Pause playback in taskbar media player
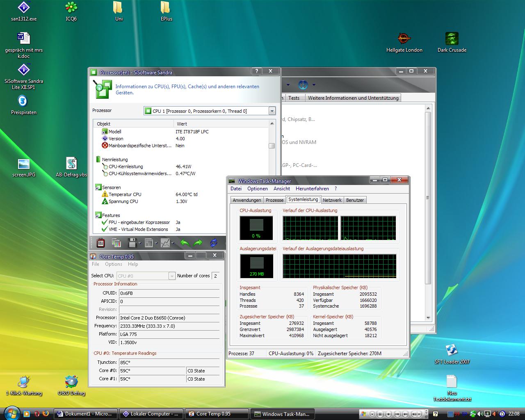525x420 pixels. pyautogui.click(x=380, y=414)
